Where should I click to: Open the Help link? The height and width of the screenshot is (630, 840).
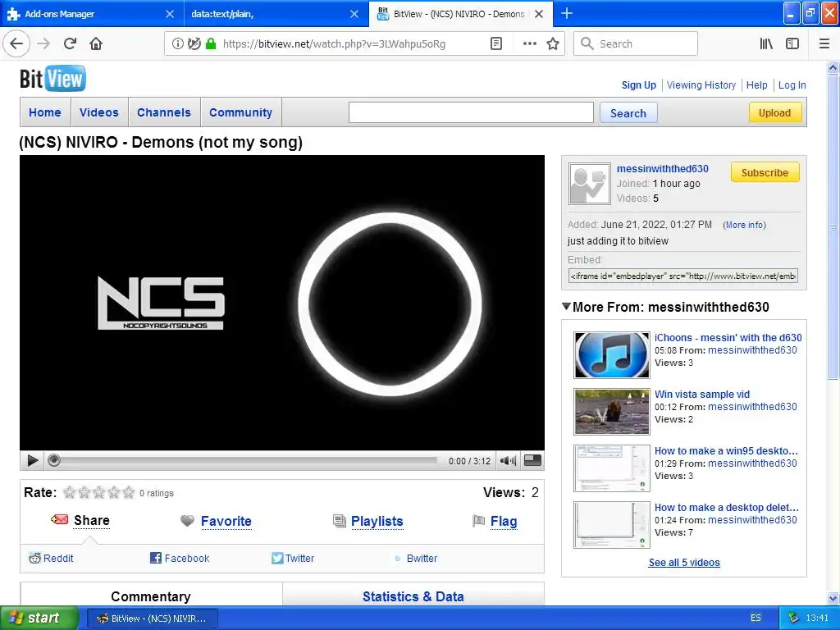(x=756, y=84)
